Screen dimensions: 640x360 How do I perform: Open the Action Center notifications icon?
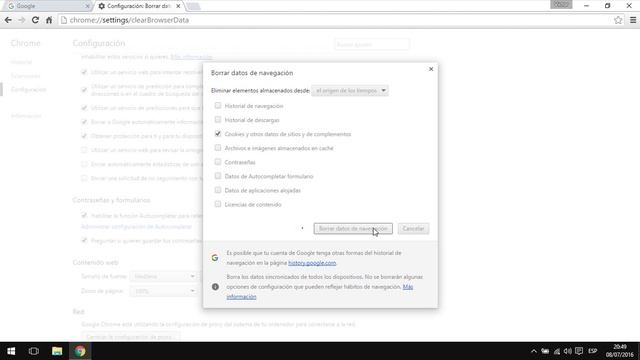point(579,351)
